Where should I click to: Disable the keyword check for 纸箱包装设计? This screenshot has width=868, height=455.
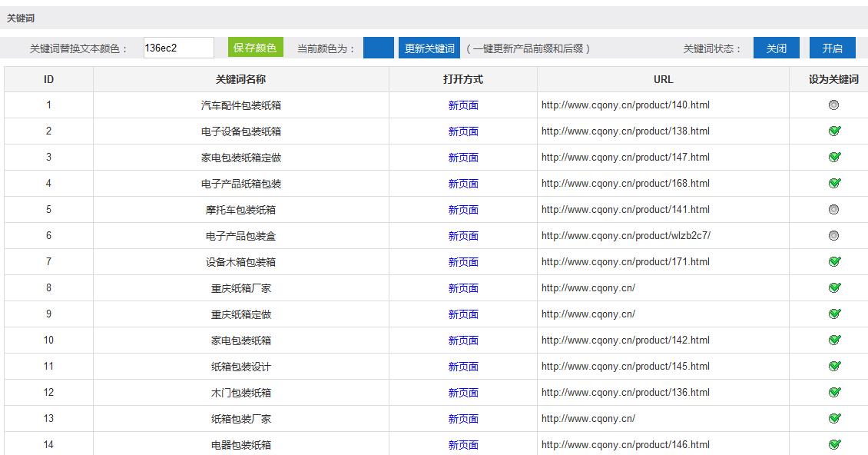834,366
